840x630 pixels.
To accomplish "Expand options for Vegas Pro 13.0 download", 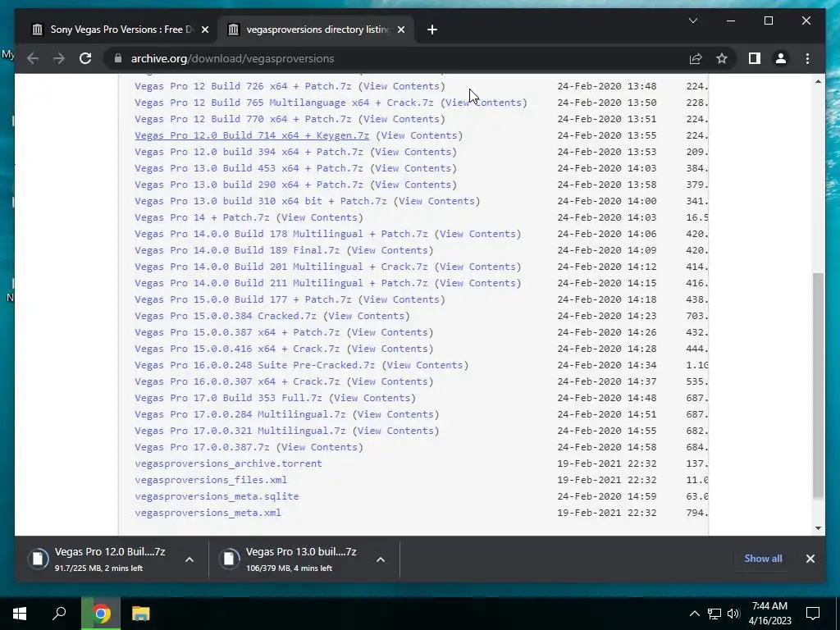I will [x=381, y=559].
